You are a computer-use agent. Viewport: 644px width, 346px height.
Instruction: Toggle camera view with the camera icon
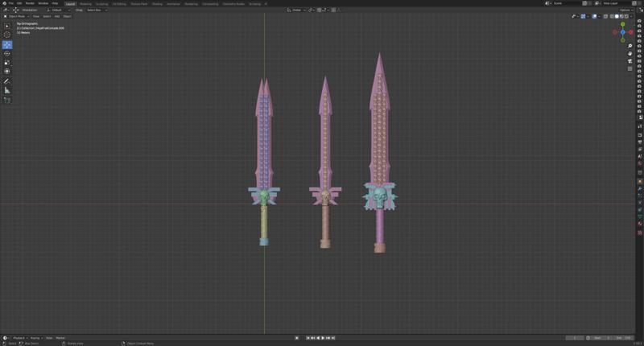(630, 61)
